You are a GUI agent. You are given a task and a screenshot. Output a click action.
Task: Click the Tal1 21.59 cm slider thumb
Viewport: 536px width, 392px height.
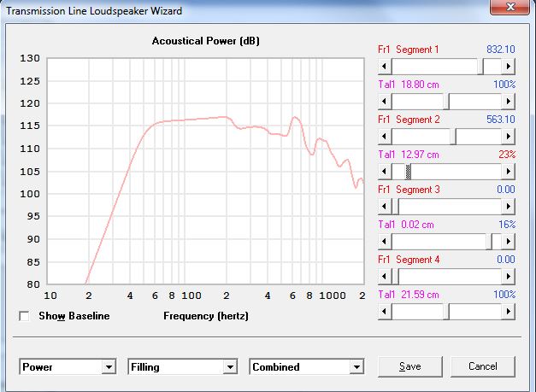click(x=446, y=312)
